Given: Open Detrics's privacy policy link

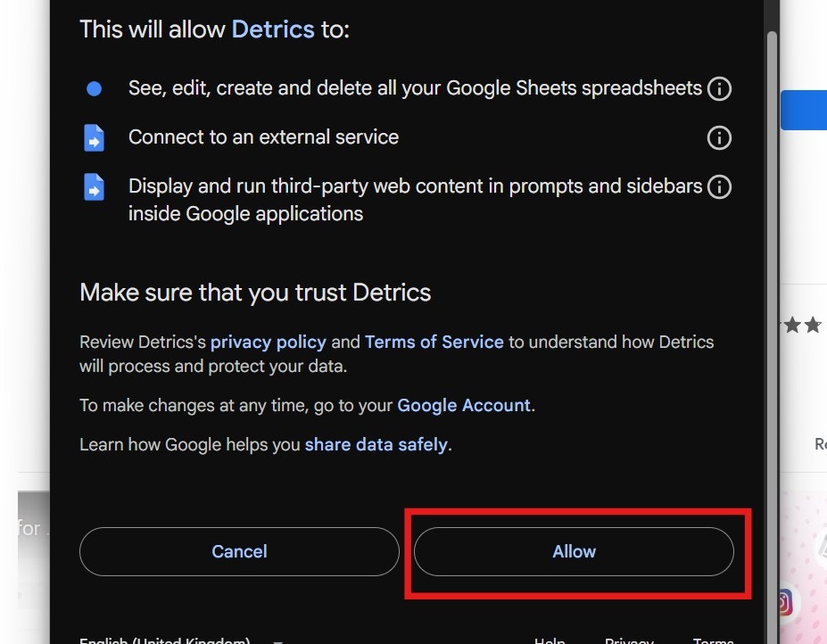Looking at the screenshot, I should [268, 342].
